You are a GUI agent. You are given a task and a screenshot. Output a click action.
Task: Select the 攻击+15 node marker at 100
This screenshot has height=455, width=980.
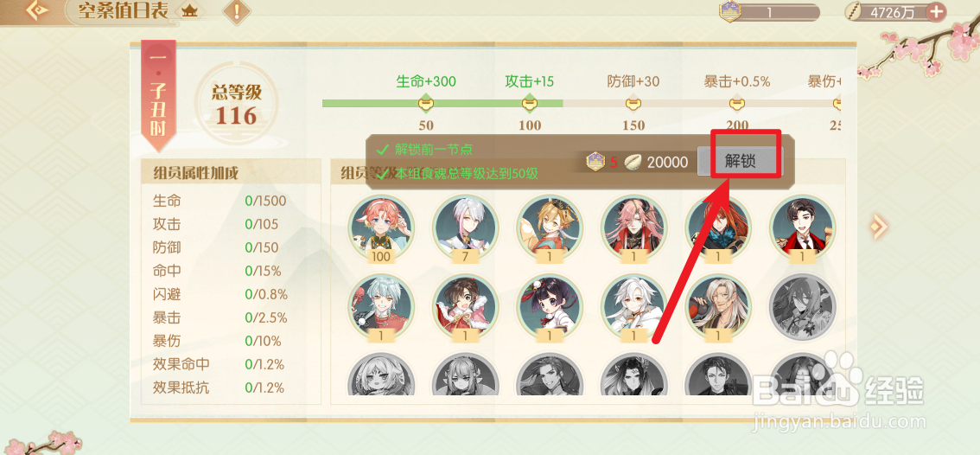530,103
